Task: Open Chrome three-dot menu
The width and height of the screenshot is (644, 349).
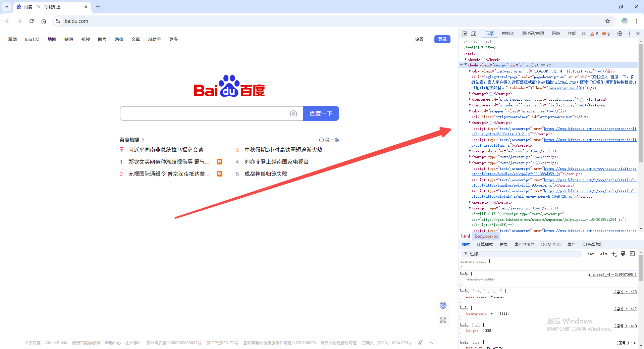Action: click(x=637, y=21)
